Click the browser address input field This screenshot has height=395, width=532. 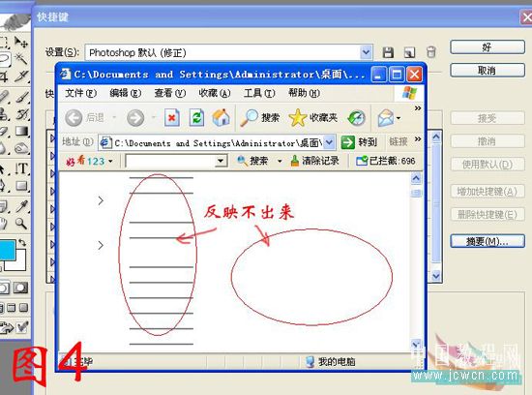coord(217,142)
